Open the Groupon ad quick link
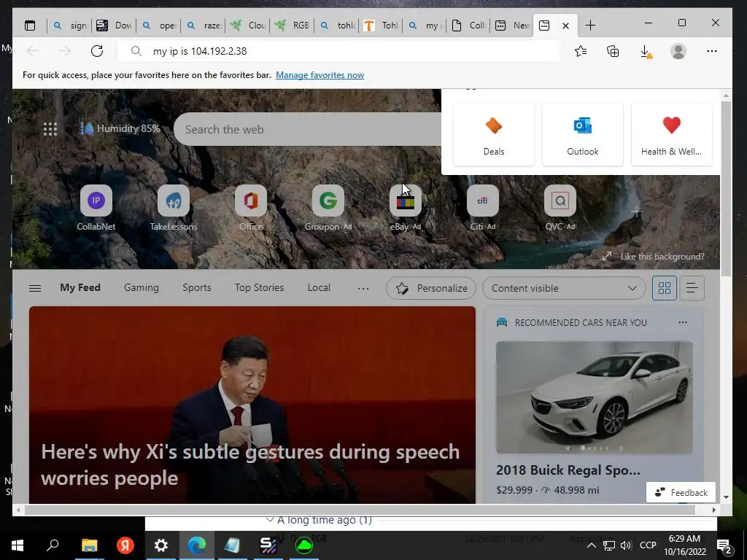Screen dimensions: 747x560 (x=328, y=208)
